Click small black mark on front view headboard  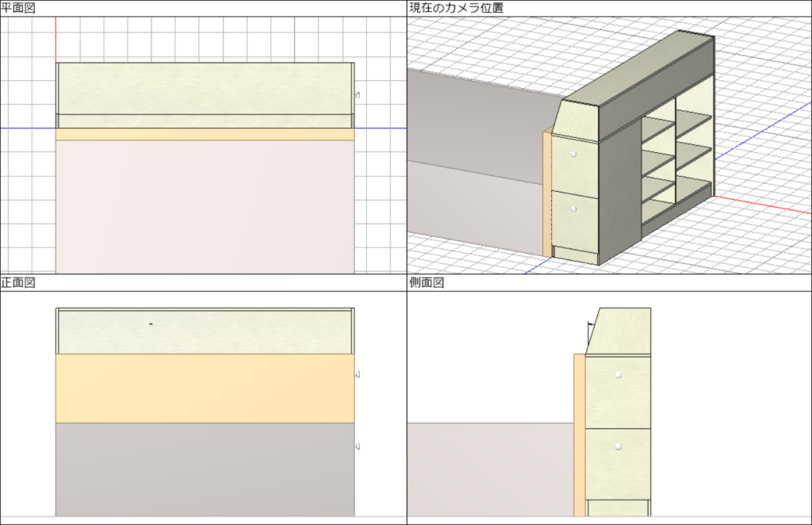[x=151, y=324]
